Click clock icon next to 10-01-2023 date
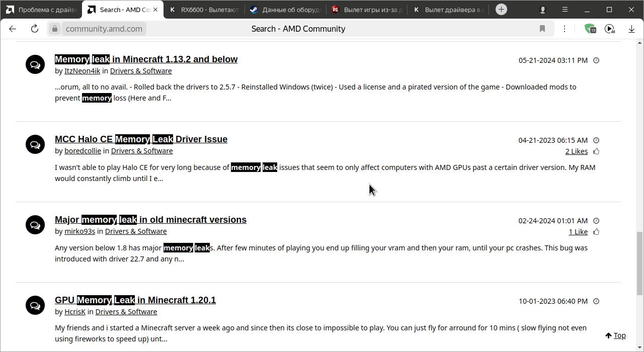The image size is (644, 352). [596, 301]
